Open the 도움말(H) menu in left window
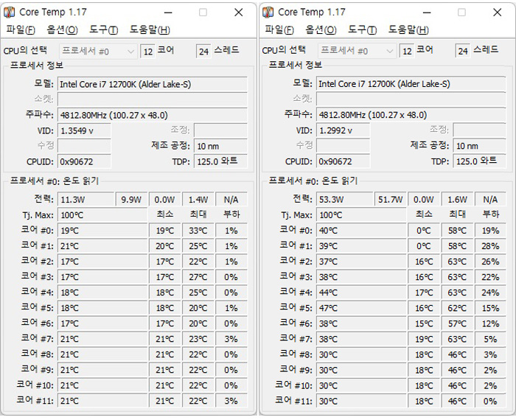Screen dimensions: 516x420 [x=150, y=29]
